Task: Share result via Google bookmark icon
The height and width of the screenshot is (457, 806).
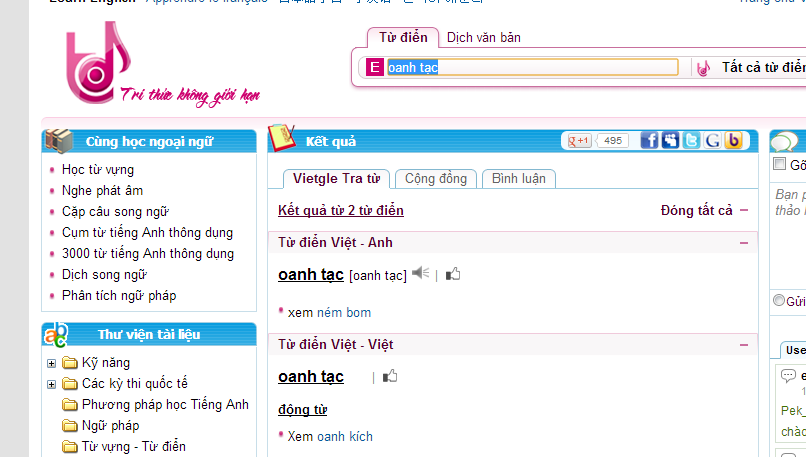Action: [712, 140]
